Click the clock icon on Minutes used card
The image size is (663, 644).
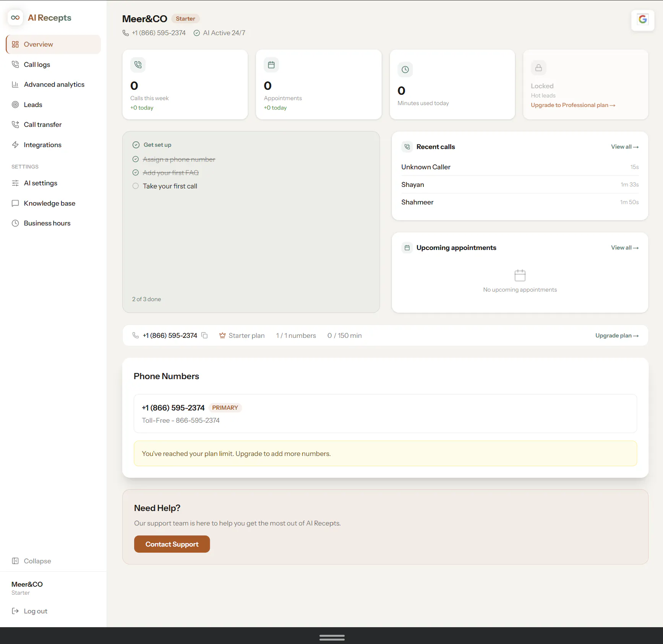click(405, 70)
